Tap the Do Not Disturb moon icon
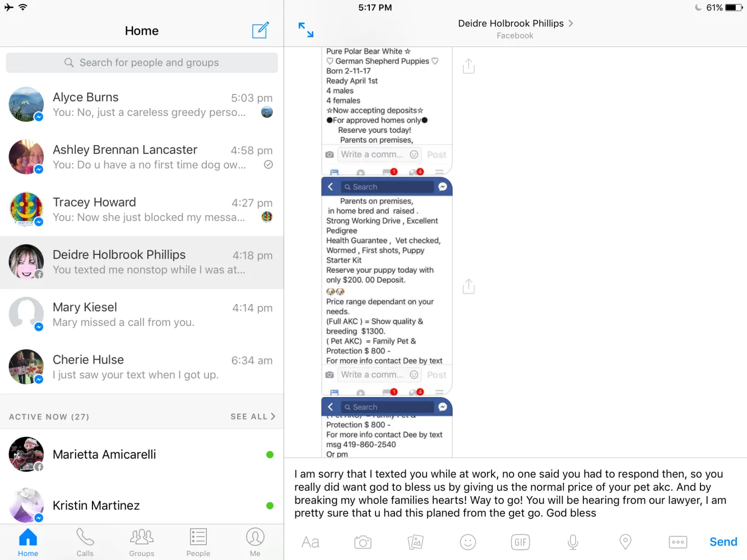This screenshot has height=560, width=747. [698, 7]
